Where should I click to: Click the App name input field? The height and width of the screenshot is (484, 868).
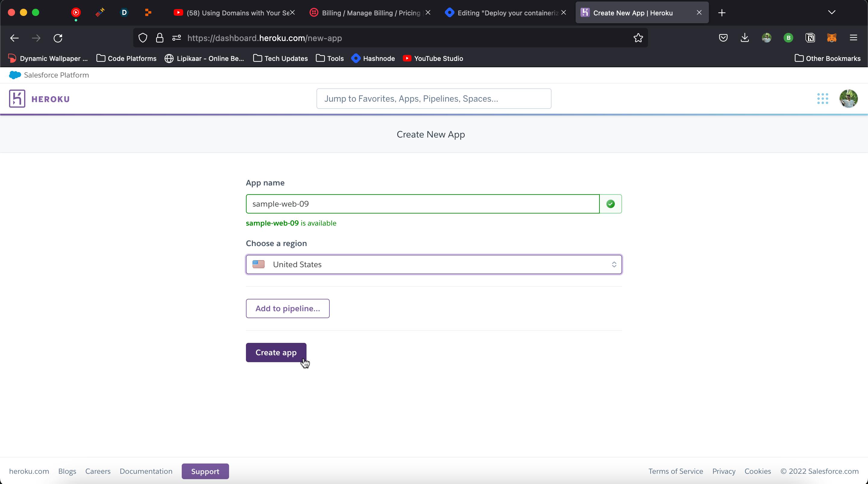423,204
